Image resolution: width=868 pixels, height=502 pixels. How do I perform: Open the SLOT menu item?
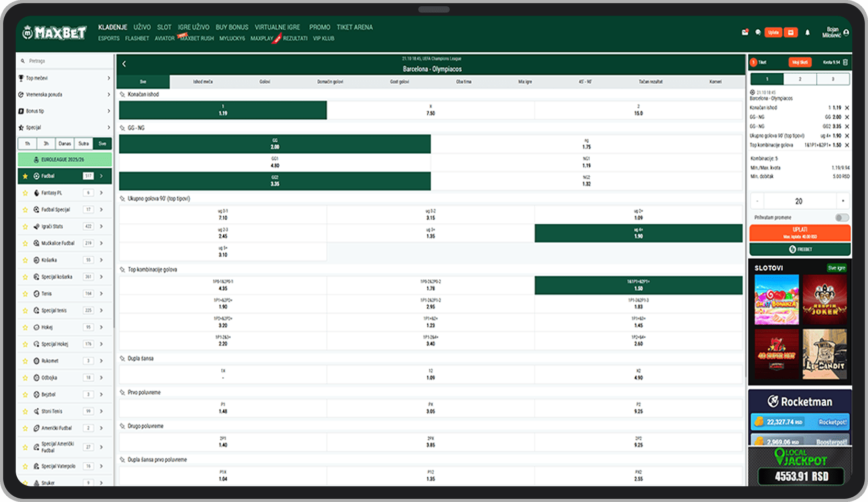coord(164,27)
